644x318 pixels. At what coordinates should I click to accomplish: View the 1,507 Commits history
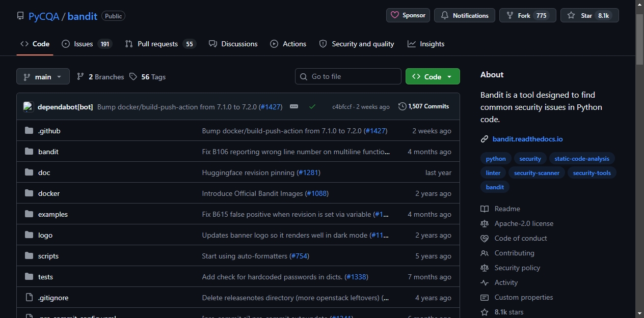coord(424,106)
